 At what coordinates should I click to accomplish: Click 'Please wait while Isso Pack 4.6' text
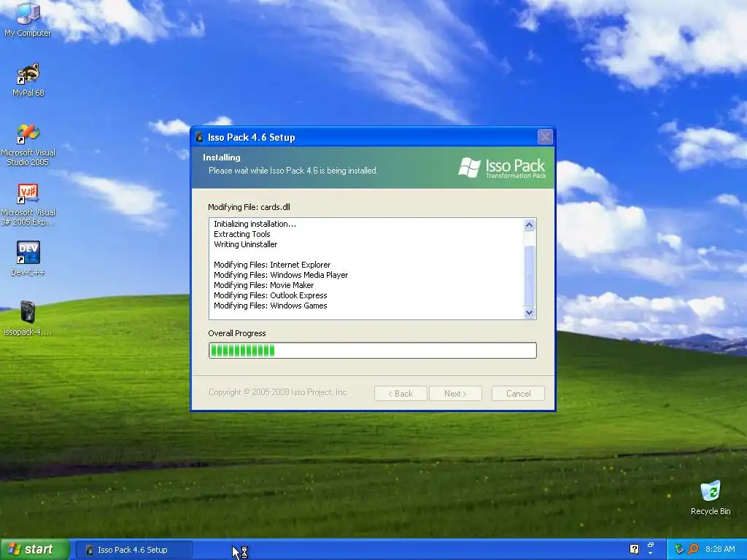click(x=293, y=171)
